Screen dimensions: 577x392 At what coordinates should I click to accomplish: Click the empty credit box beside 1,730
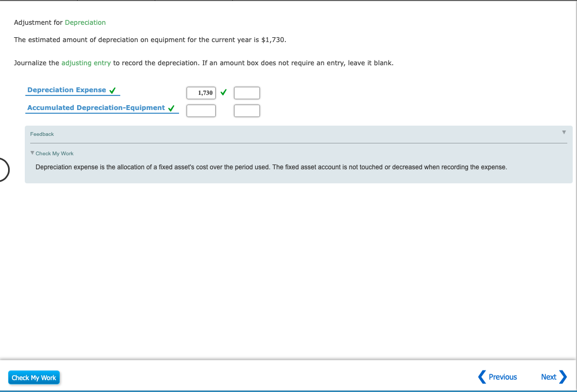[x=246, y=92]
